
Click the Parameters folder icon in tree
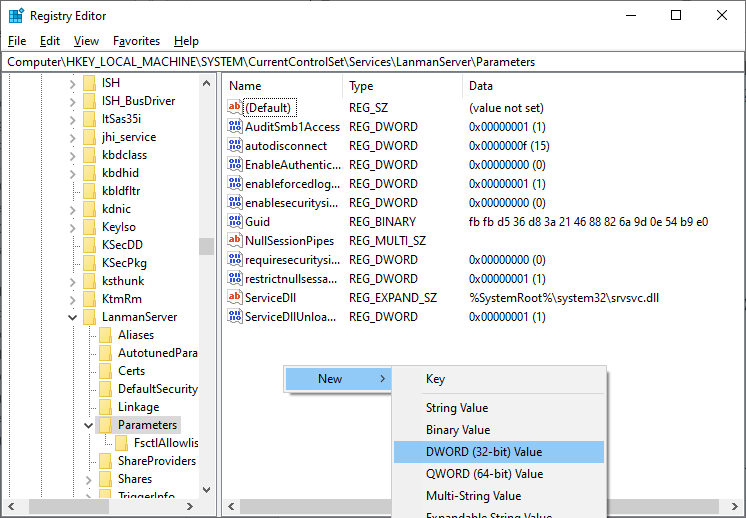click(106, 425)
